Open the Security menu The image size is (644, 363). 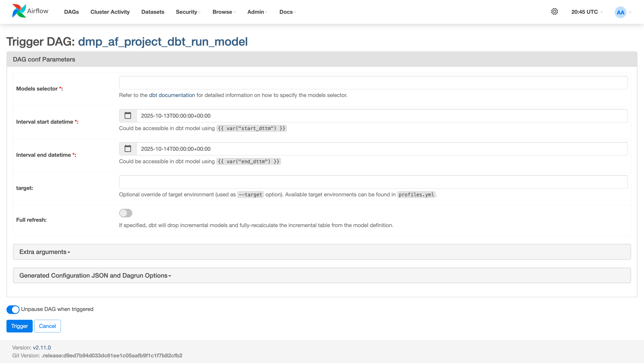(x=188, y=12)
